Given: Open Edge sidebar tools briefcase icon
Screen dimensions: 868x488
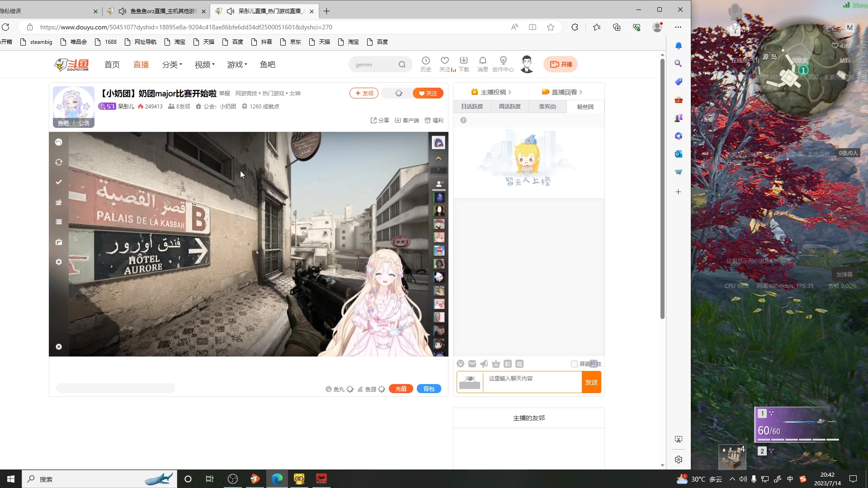Looking at the screenshot, I should coord(679,100).
